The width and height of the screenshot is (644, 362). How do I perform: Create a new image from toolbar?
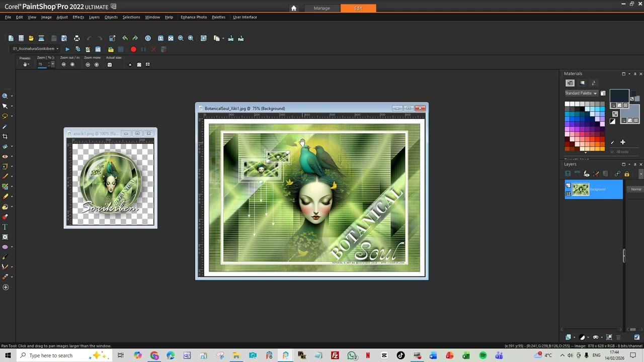click(11, 38)
